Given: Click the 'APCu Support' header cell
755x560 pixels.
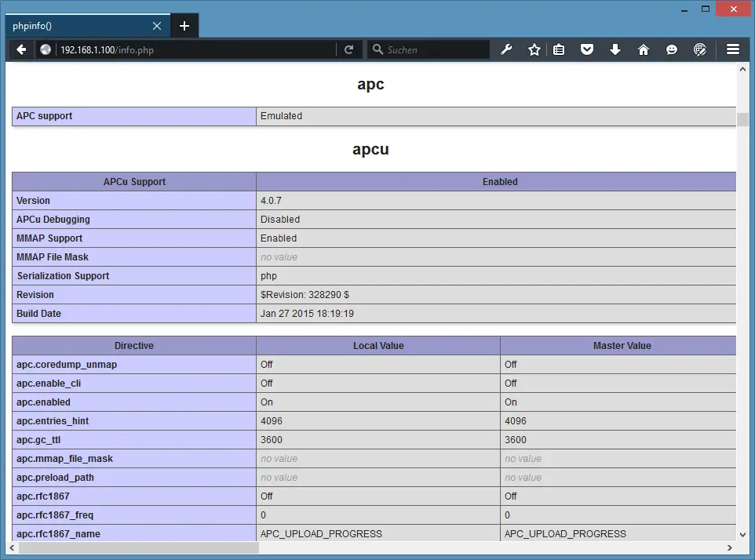Looking at the screenshot, I should click(134, 182).
